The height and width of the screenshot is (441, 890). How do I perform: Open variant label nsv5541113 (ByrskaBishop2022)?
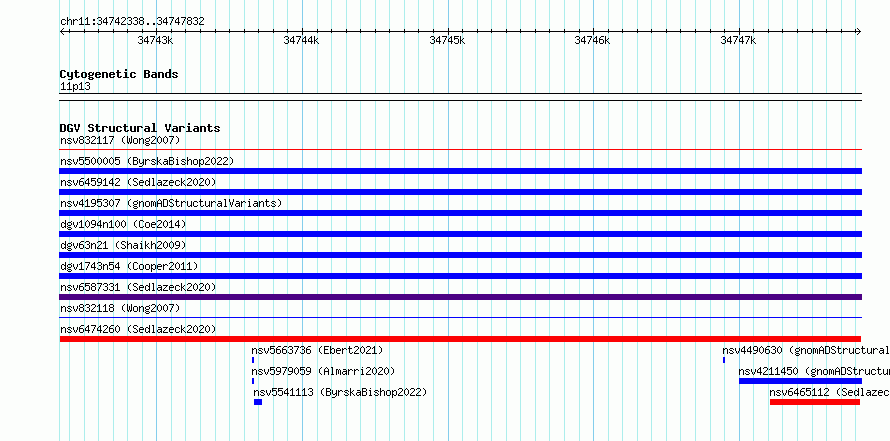point(340,392)
